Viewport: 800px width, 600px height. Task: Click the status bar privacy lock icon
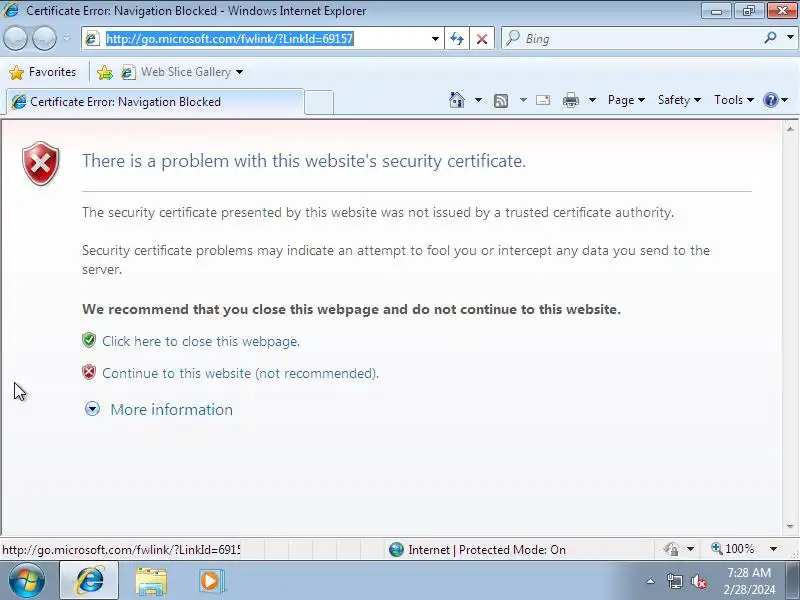671,549
